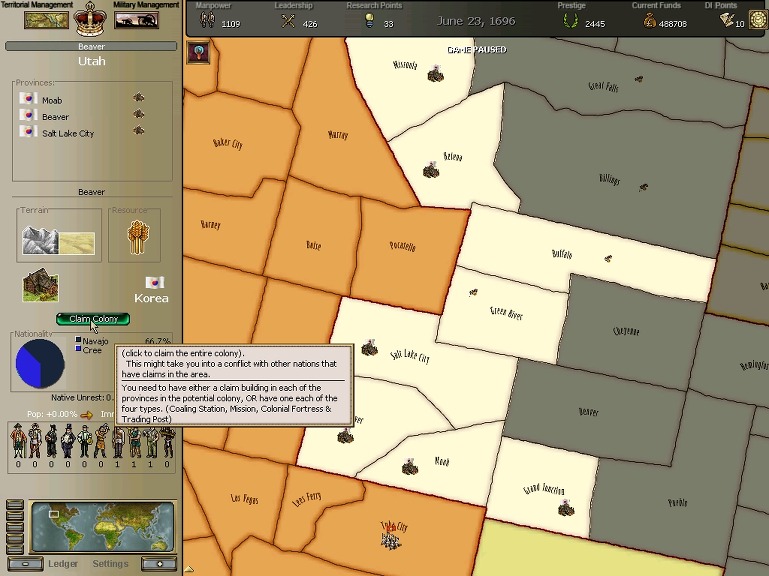Viewport: 769px width, 576px height.
Task: Click the Current Funds money bag icon
Action: click(x=649, y=21)
